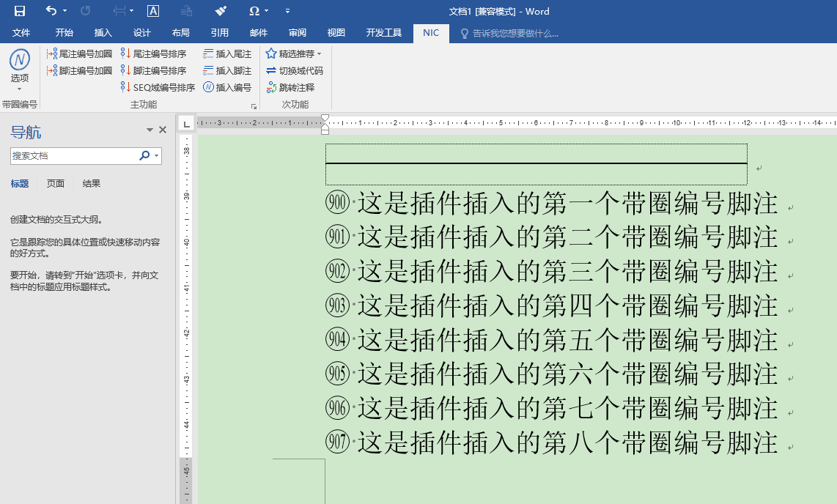Close the 导航 pane
The image size is (837, 504).
[163, 130]
